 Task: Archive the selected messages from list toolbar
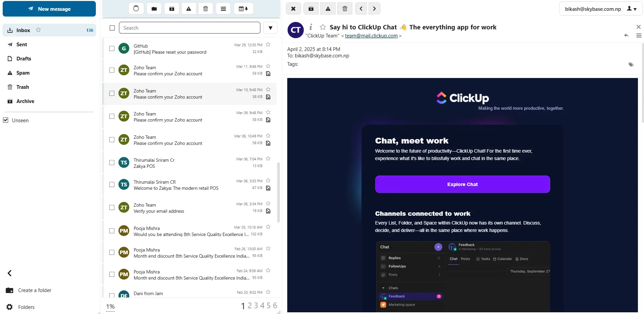coord(171,8)
